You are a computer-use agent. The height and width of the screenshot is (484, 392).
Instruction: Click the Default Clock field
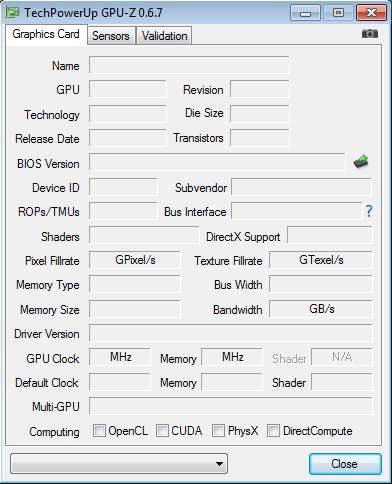[x=119, y=381]
